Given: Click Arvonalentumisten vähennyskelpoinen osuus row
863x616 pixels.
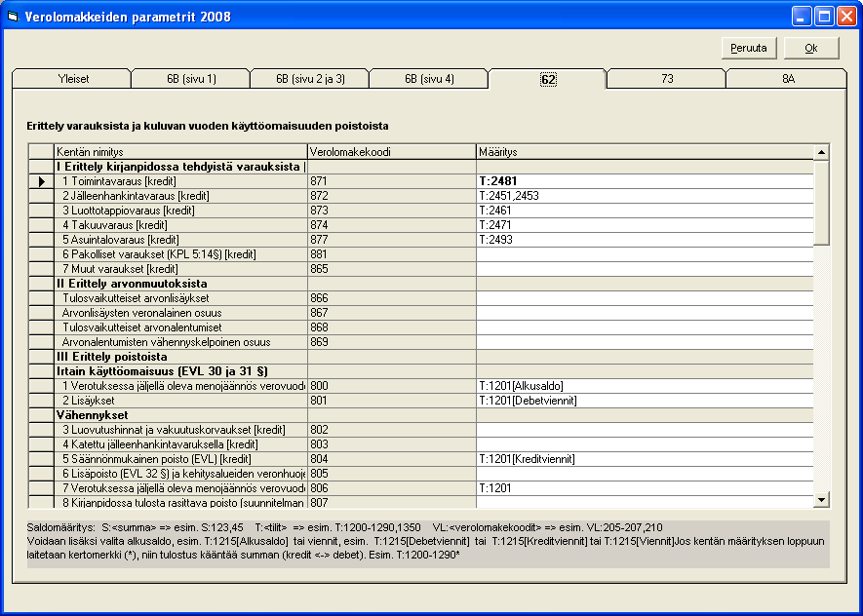Looking at the screenshot, I should (181, 342).
